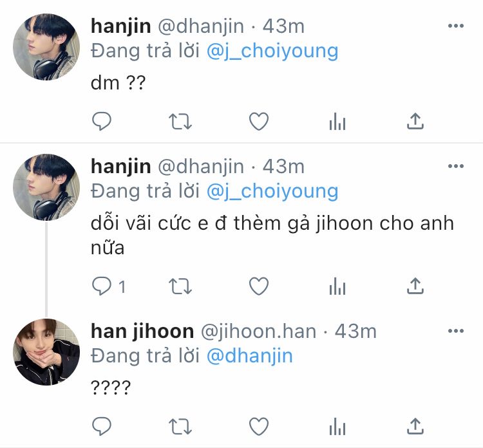
Task: Open @dhanjin mention in jihoon's reply
Action: pos(249,356)
